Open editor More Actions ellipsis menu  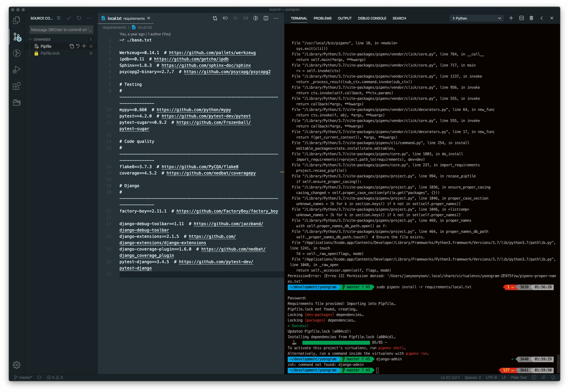tap(276, 18)
